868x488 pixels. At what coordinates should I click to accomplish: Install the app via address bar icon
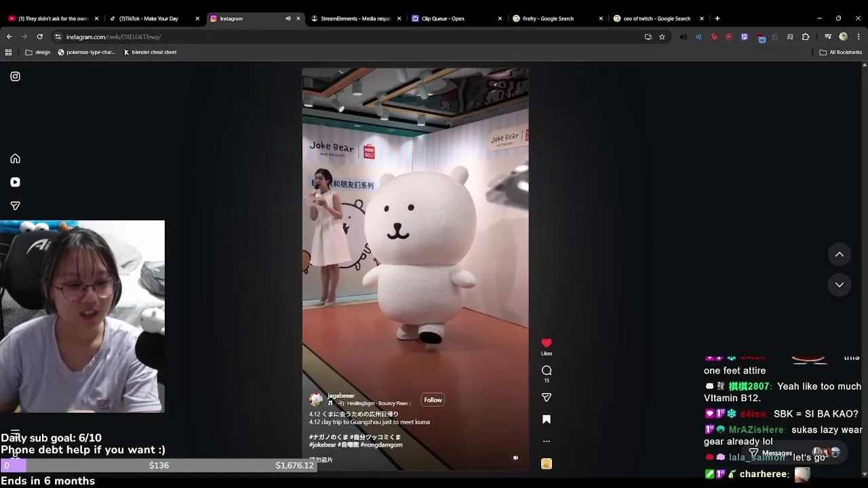(648, 37)
